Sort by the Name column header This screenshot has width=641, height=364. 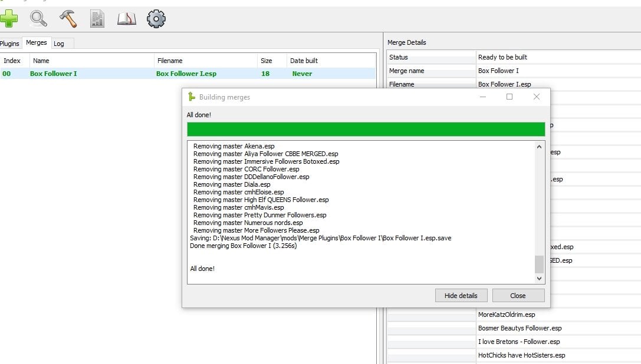click(91, 61)
